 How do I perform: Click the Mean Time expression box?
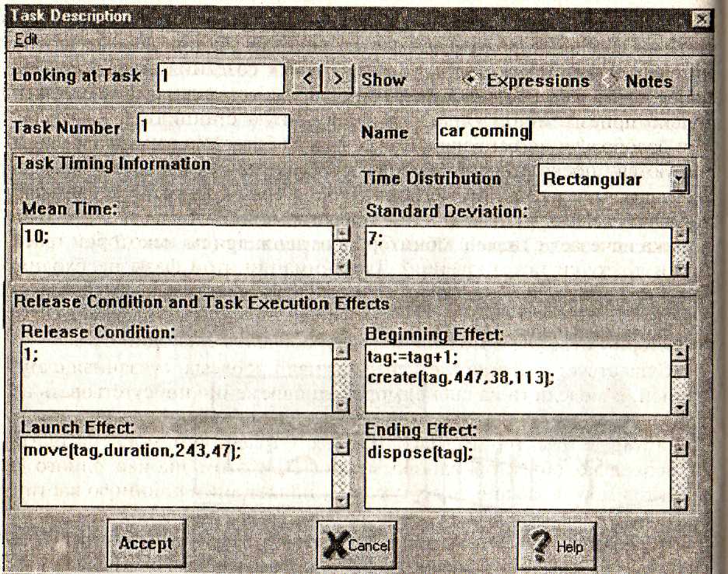tap(177, 249)
